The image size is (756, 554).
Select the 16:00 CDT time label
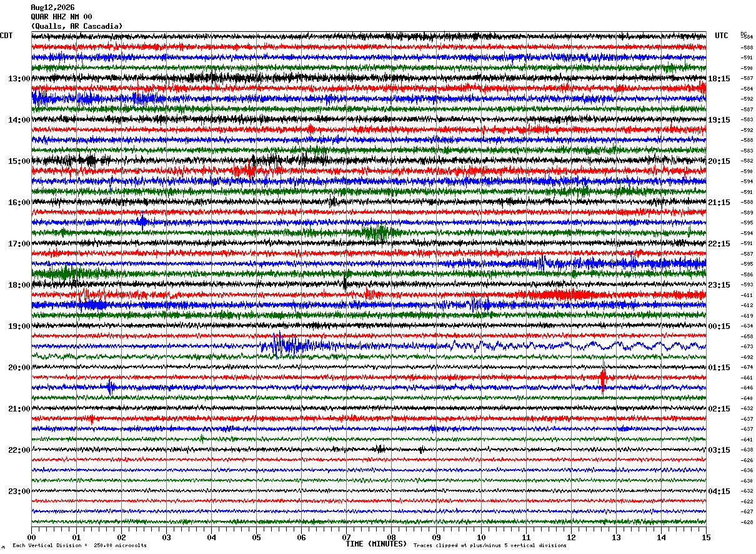click(19, 203)
